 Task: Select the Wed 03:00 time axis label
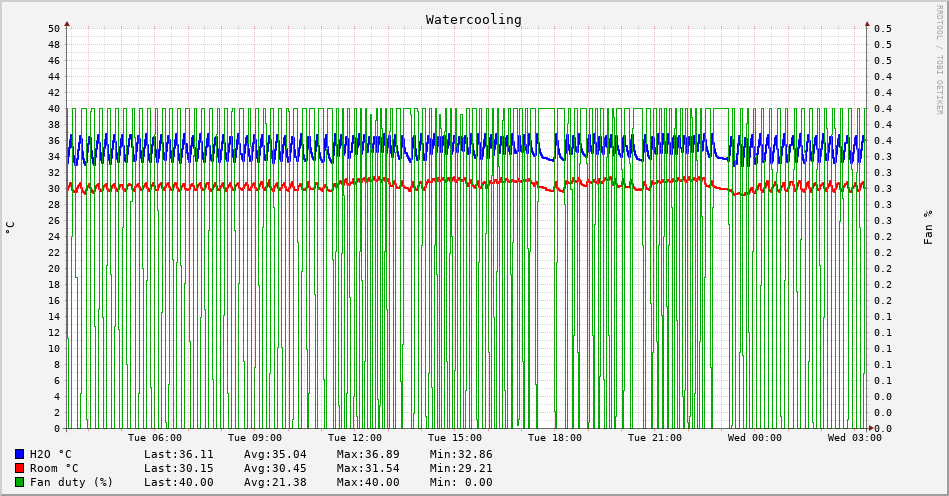855,438
